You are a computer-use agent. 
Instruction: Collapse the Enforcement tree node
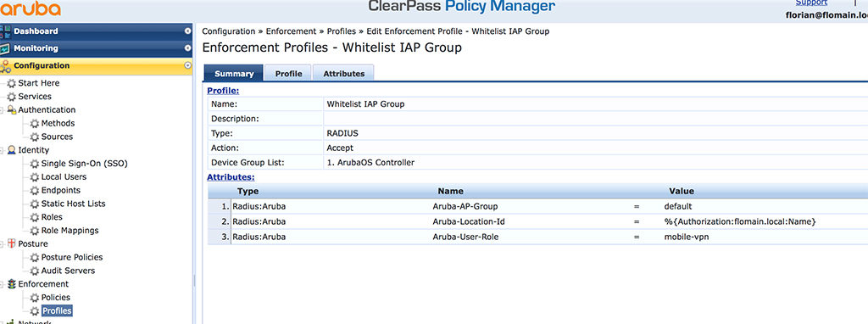coord(3,284)
